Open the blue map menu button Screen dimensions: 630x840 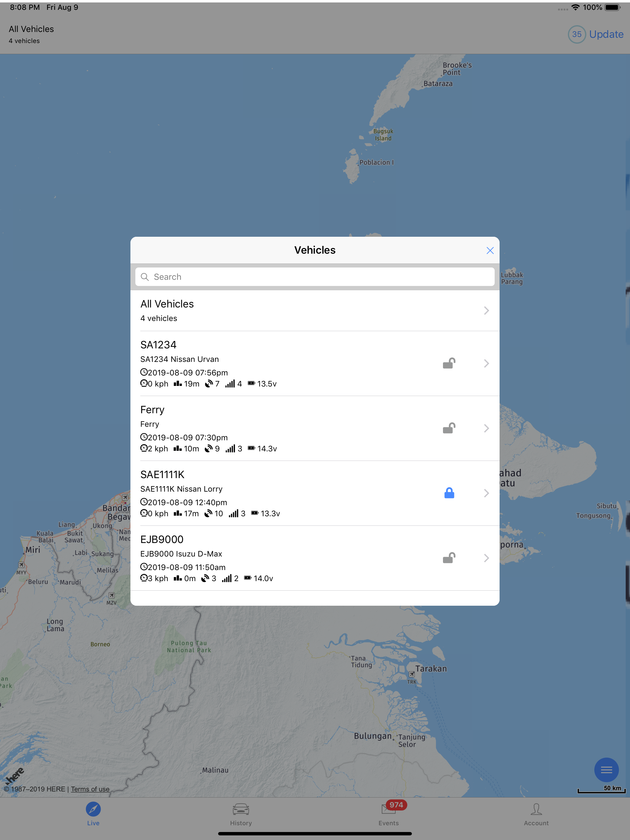point(606,770)
